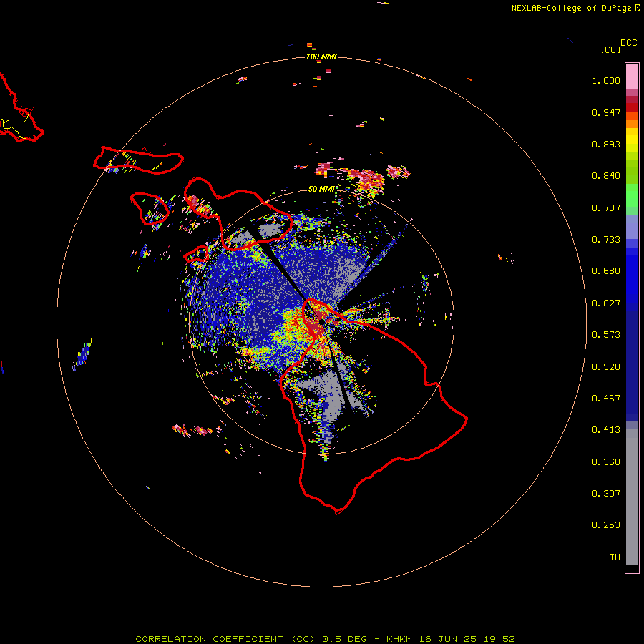Click the NEXLAB-College of DuPage credit text
The width and height of the screenshot is (644, 644).
tap(571, 8)
